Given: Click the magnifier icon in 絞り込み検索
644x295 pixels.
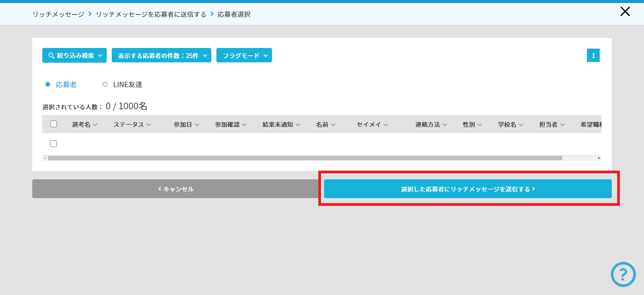Looking at the screenshot, I should point(51,56).
